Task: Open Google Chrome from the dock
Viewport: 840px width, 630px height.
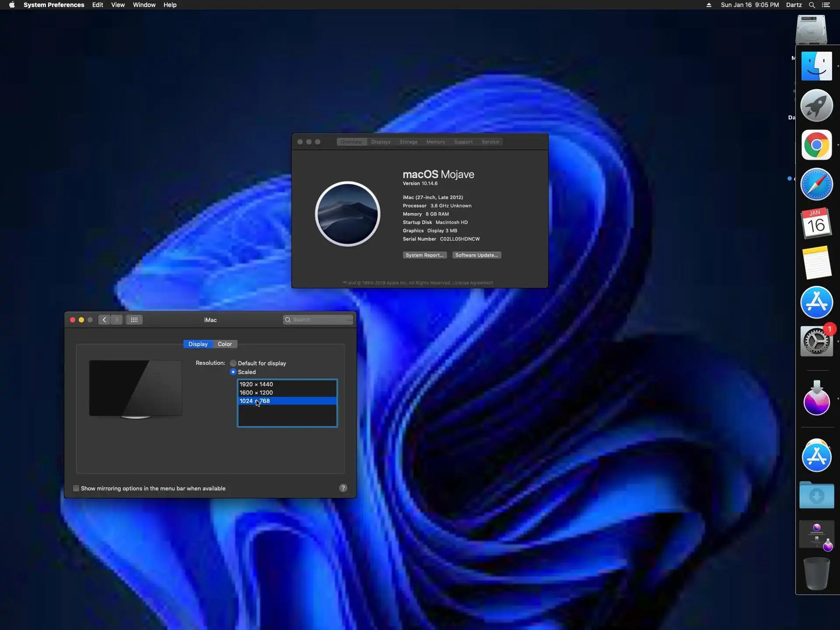Action: (816, 145)
